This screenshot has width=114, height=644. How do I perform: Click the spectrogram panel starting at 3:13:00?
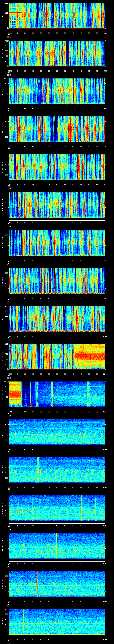point(57,470)
